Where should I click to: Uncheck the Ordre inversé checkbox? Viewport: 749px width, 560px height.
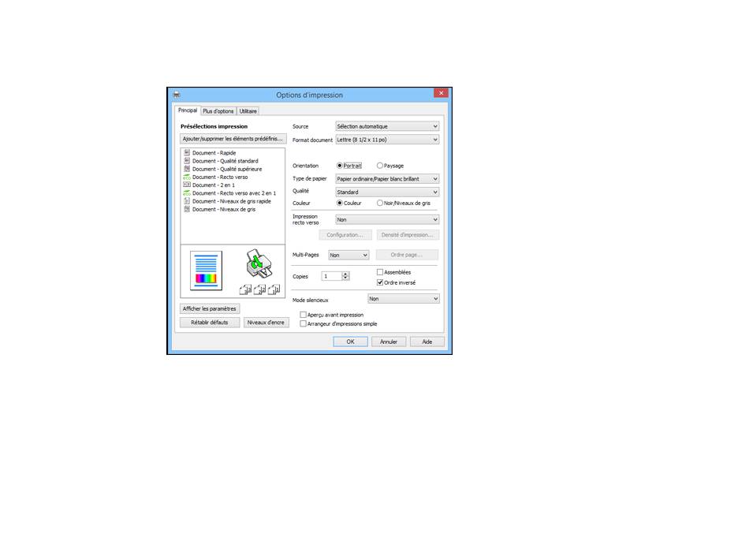pos(380,282)
